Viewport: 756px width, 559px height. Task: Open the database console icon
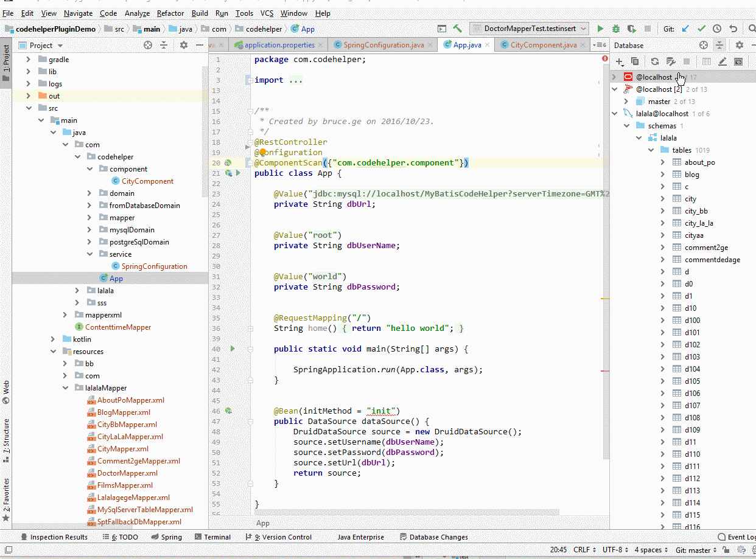[x=738, y=61]
